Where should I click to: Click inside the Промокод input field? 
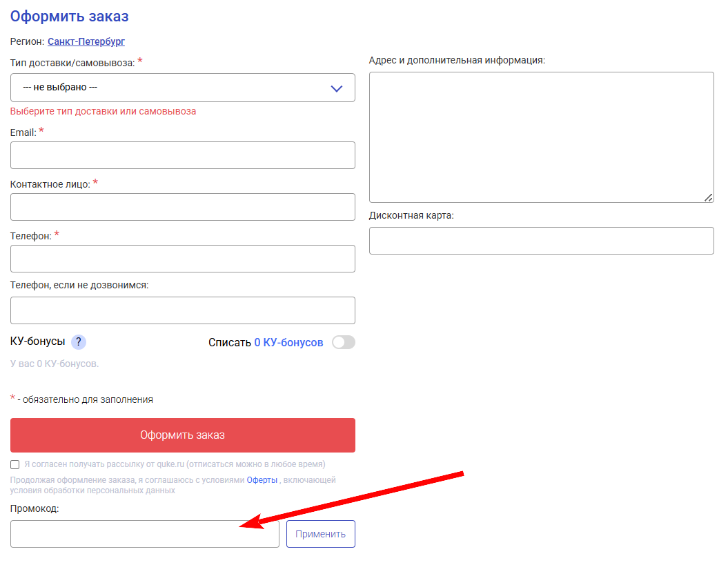point(145,534)
